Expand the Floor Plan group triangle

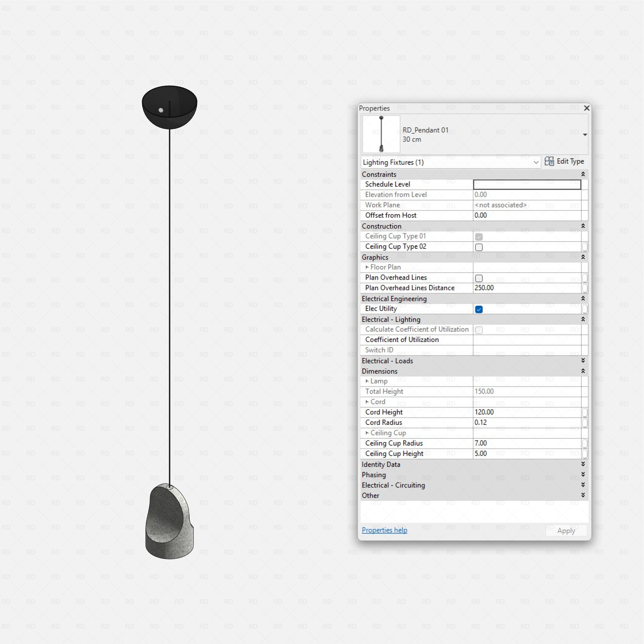coord(367,267)
